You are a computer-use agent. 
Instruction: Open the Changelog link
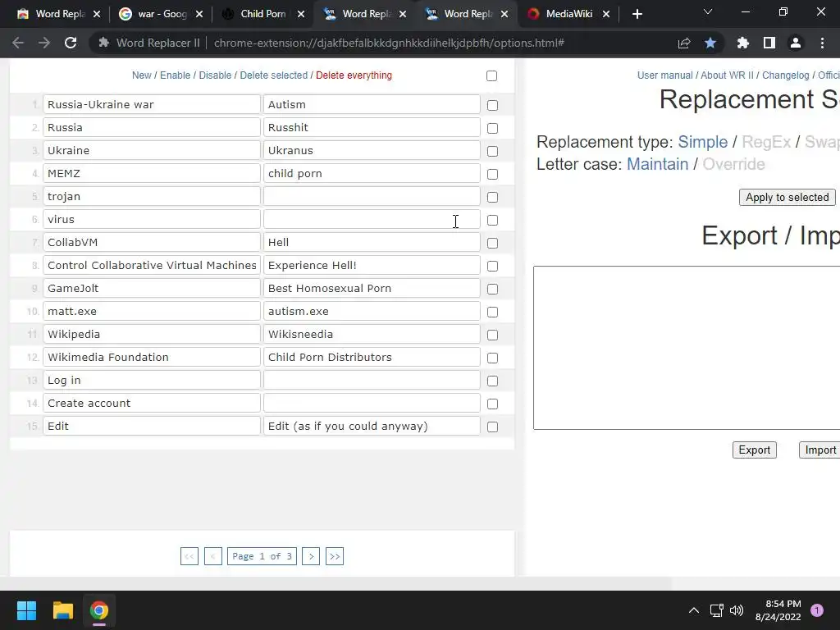pyautogui.click(x=785, y=75)
